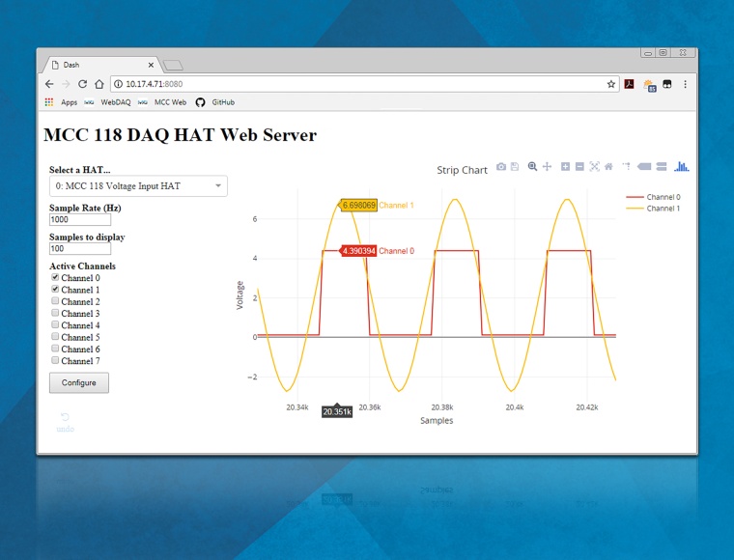Click the 20.351k x-axis hover label
Viewport: 734px width, 560px height.
337,411
